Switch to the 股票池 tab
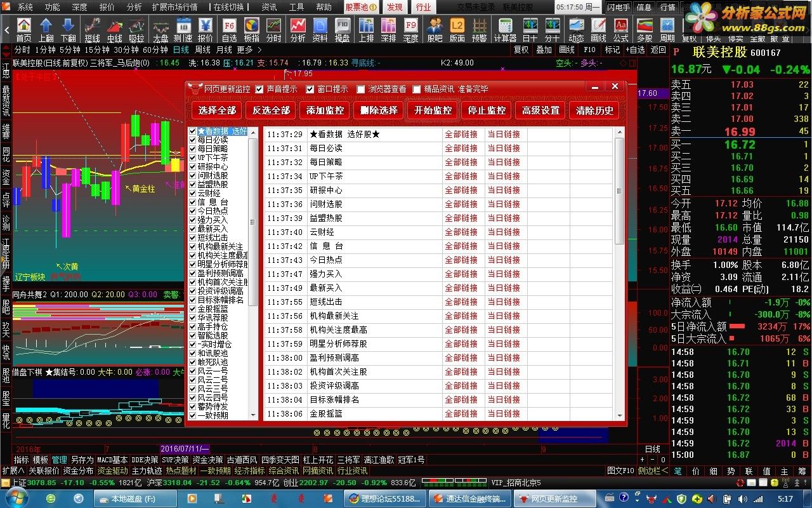 [361, 7]
